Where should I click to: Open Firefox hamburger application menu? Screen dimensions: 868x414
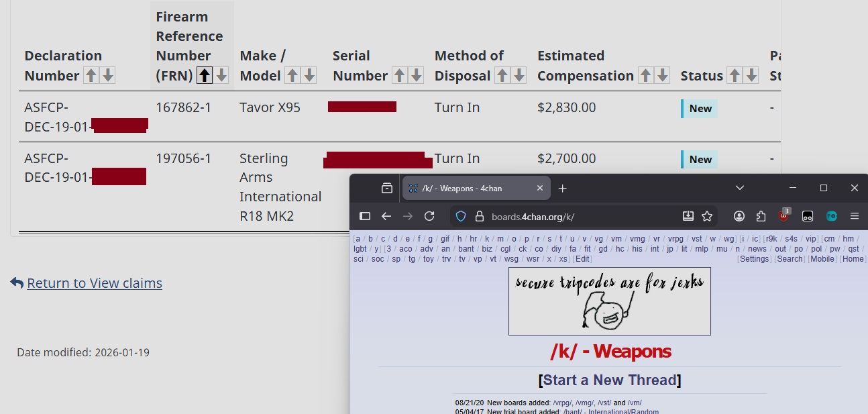(x=855, y=216)
